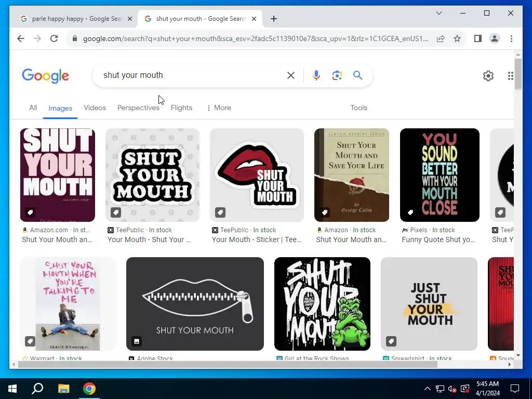
Task: Open 'Funny Quote Shut yo...' Pixels link
Action: pos(438,240)
